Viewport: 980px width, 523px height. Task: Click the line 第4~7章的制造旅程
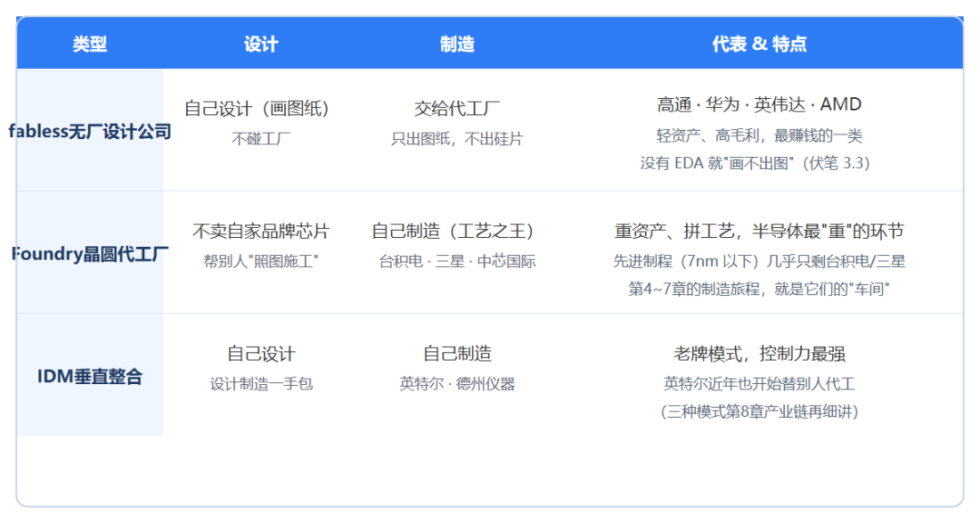(759, 289)
